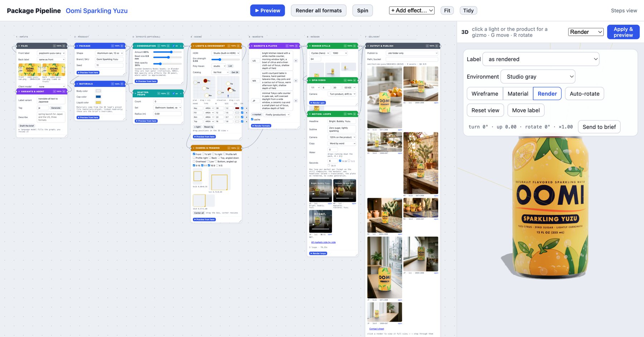Open the US 1x1 kitchen render thumbnail
The image size is (644, 337).
click(420, 84)
